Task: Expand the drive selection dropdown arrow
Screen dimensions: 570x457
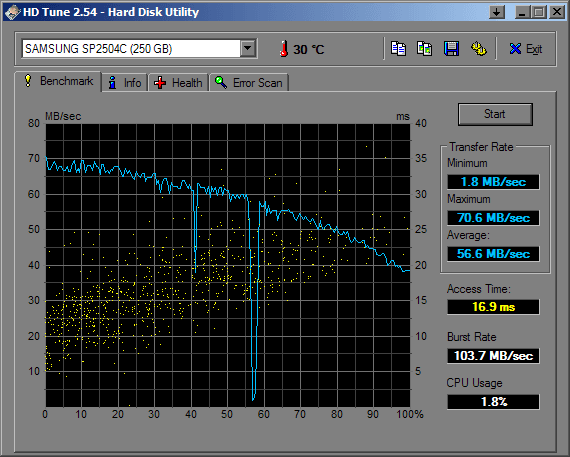Action: [248, 48]
